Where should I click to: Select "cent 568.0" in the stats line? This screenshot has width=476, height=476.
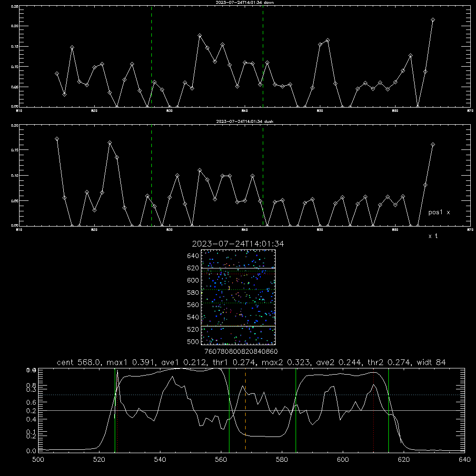point(79,362)
